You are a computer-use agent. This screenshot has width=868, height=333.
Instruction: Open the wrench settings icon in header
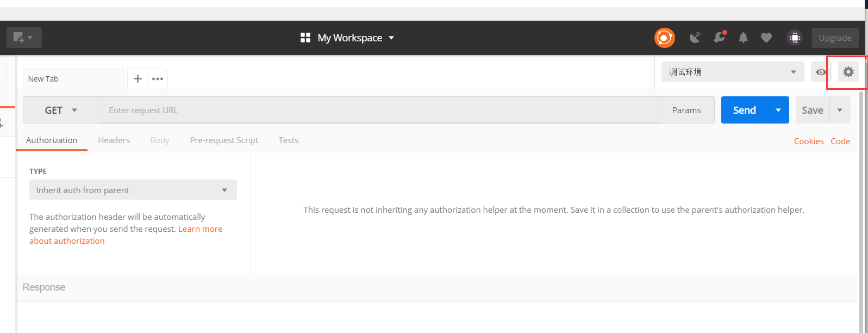coord(719,38)
